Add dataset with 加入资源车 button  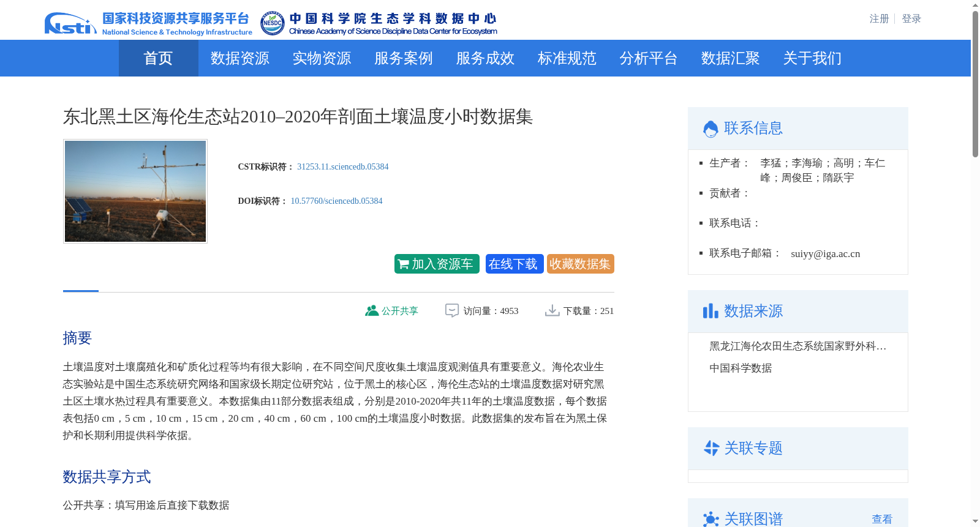[x=437, y=264]
